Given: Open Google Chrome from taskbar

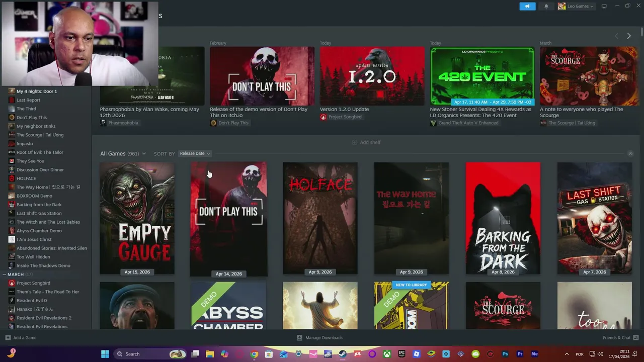Looking at the screenshot, I should point(254,354).
